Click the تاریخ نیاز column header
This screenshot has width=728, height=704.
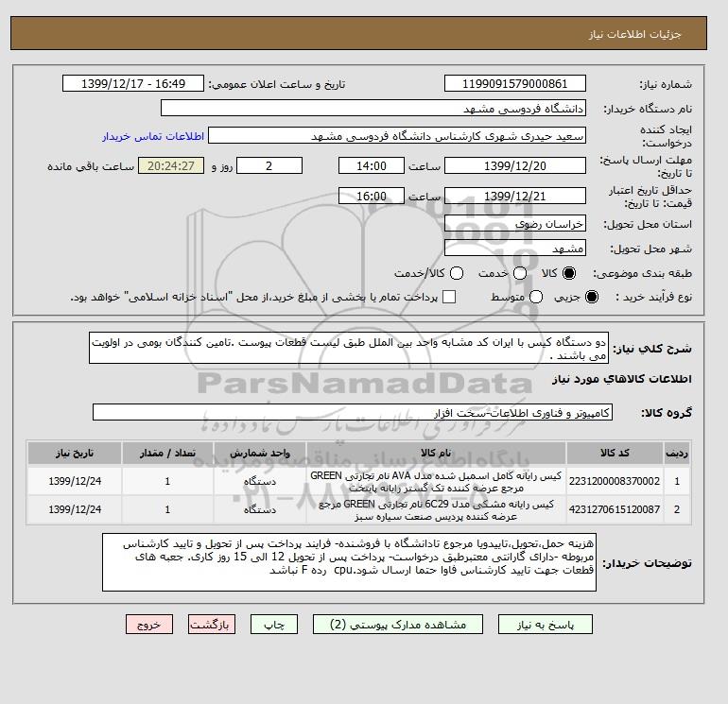coord(75,453)
